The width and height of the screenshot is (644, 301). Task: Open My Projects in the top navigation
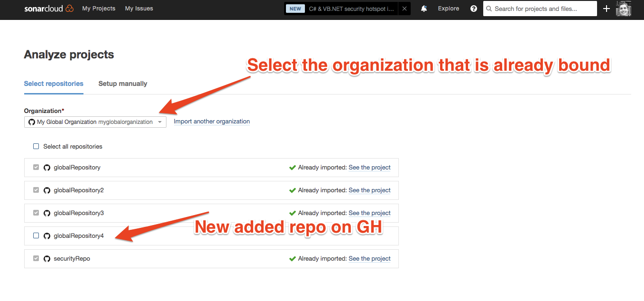[x=99, y=9]
